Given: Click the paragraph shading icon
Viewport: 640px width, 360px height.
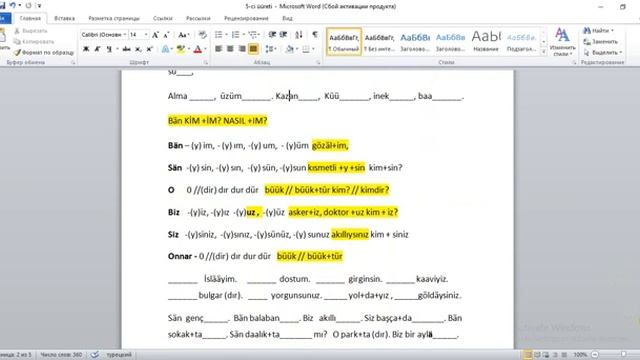Looking at the screenshot, I should pyautogui.click(x=289, y=49).
